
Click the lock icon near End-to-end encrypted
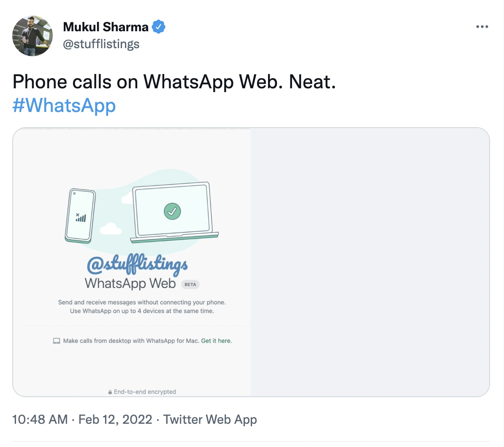[x=110, y=392]
